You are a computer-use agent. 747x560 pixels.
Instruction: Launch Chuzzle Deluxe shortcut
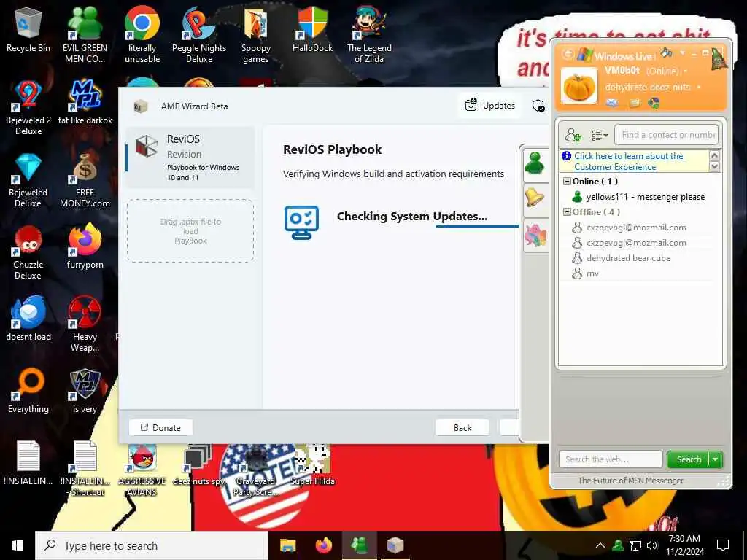tap(28, 252)
